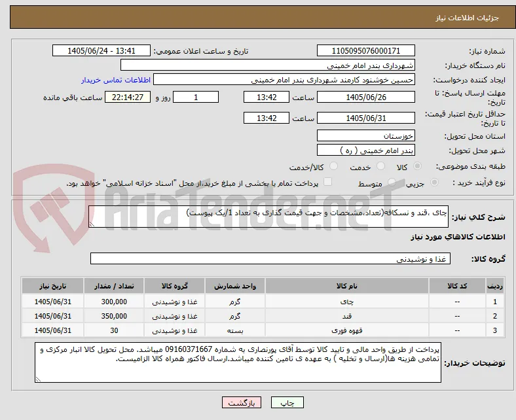The width and height of the screenshot is (516, 420).
Task: Select the جزیی purchase type radio
Action: [434, 183]
